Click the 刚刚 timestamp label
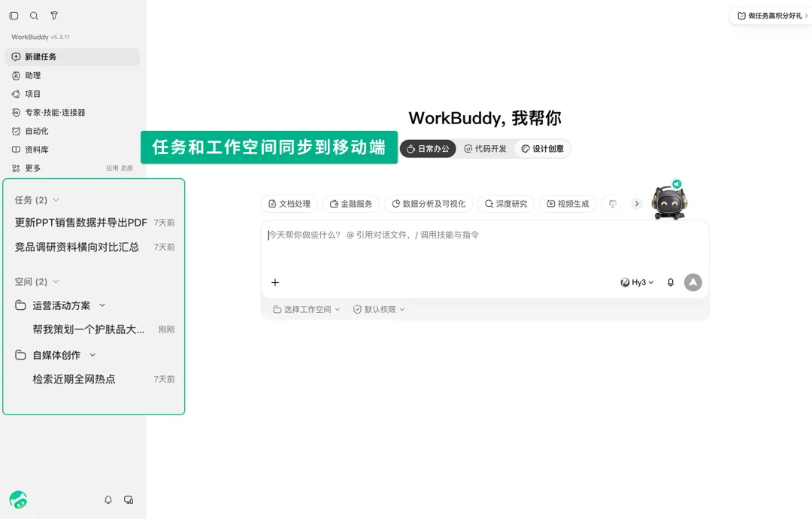This screenshot has height=519, width=812. point(166,329)
